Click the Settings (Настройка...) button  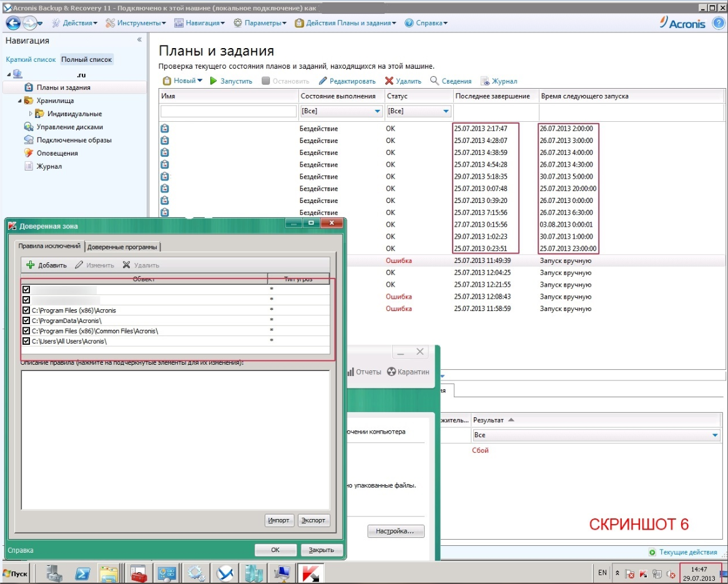pyautogui.click(x=395, y=532)
